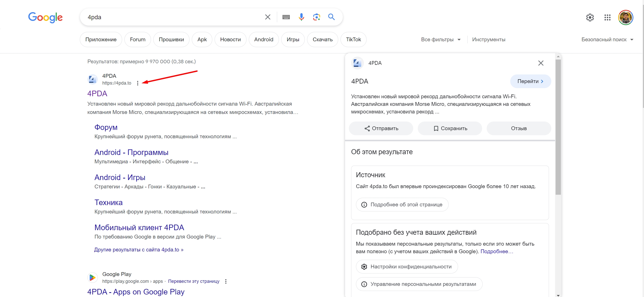Open the 4PDA main result title link
The width and height of the screenshot is (644, 297).
tap(97, 94)
